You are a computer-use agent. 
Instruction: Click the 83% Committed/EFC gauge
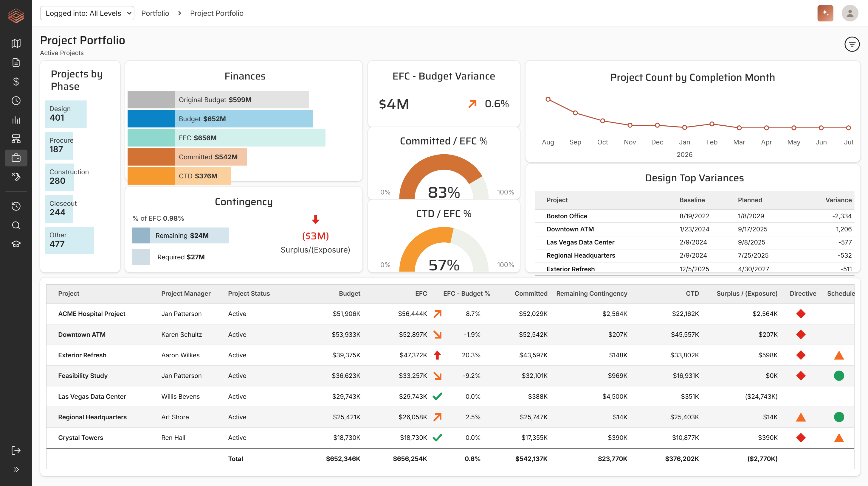point(444,177)
